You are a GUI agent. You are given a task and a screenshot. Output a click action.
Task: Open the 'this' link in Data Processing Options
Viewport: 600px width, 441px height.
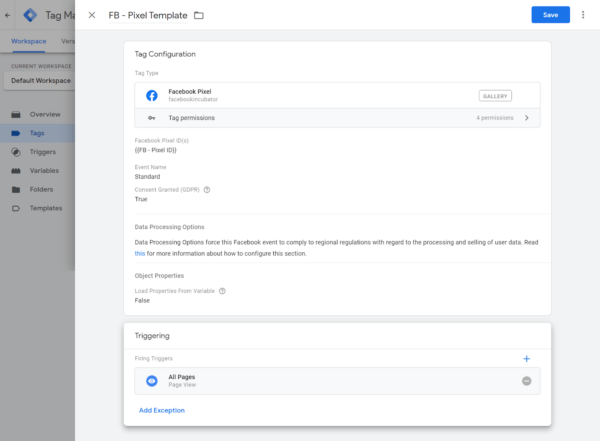tap(140, 253)
